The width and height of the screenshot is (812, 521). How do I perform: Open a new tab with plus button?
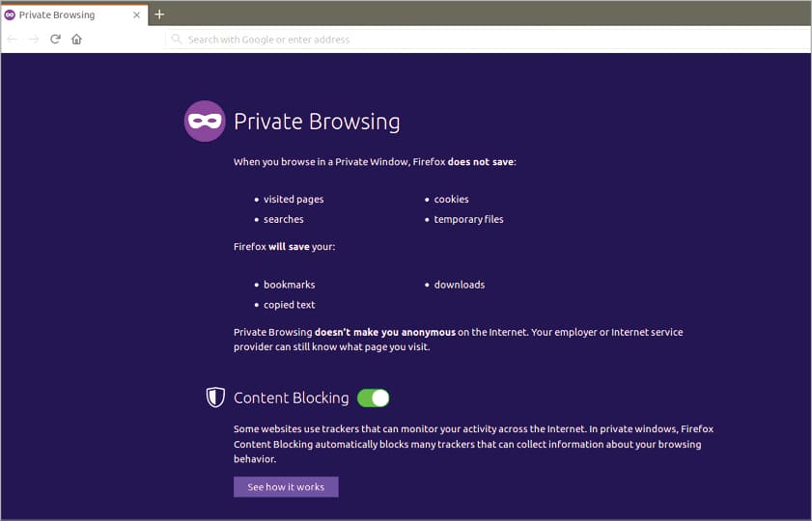click(159, 14)
